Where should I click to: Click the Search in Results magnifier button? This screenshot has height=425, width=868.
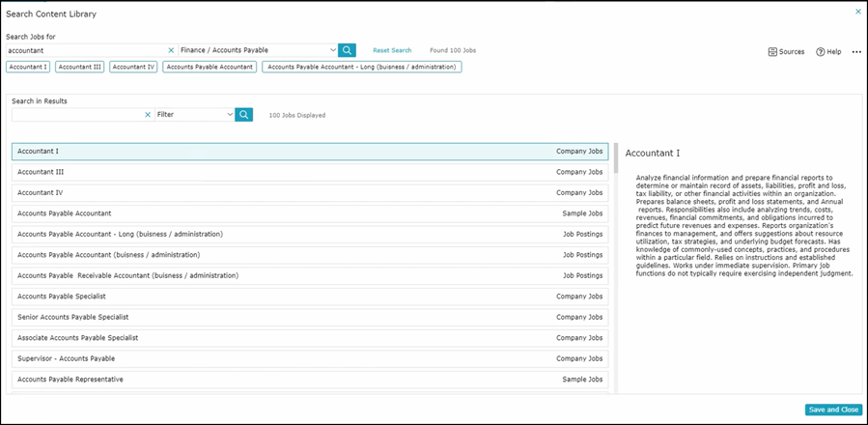tap(244, 115)
